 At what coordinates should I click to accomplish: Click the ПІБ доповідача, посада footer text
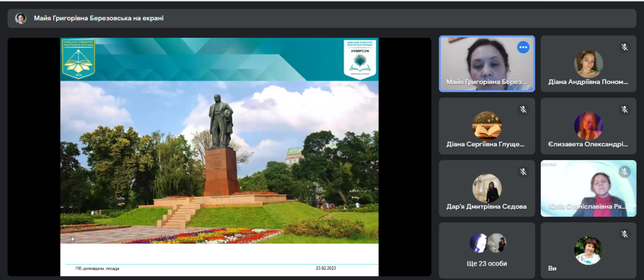coord(97,268)
